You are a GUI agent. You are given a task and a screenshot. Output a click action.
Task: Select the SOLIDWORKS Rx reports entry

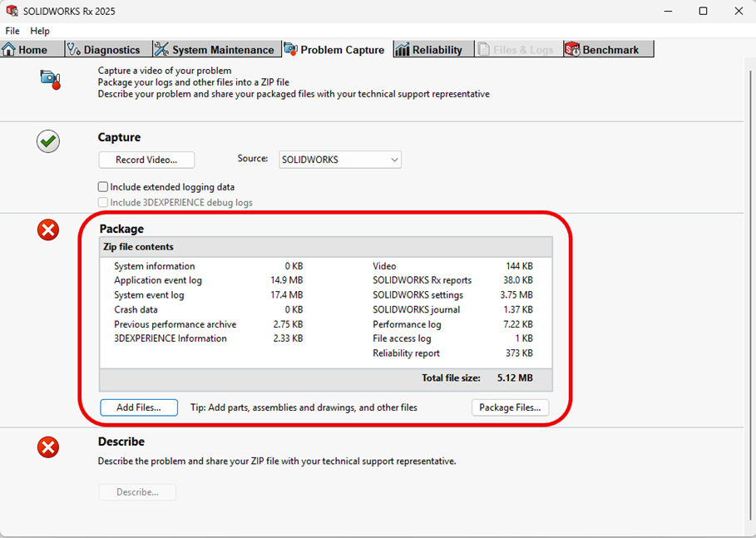pyautogui.click(x=422, y=280)
